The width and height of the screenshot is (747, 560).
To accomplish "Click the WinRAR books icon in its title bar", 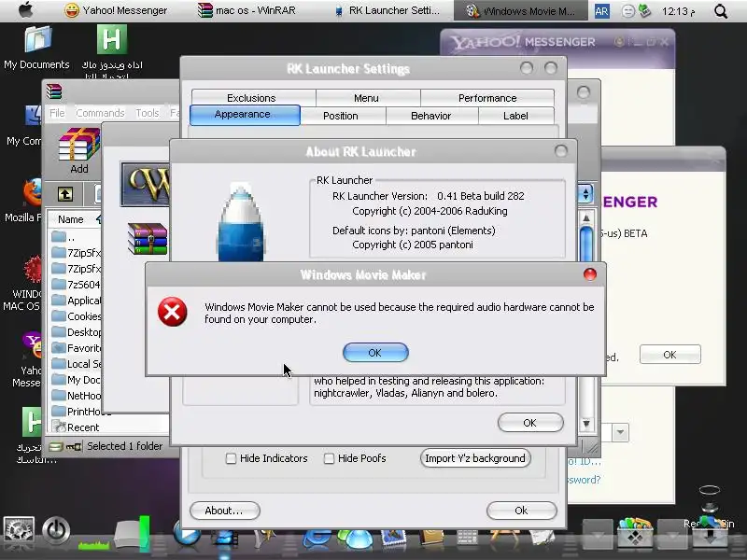I will point(54,91).
